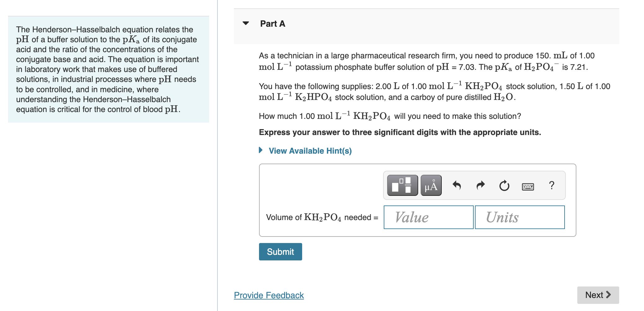Submit the answer

pos(280,252)
